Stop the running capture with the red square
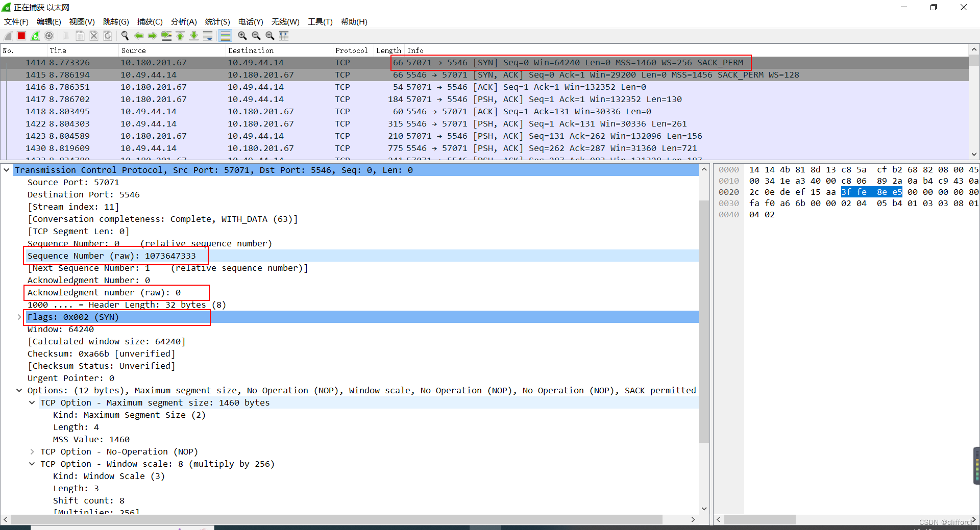The image size is (980, 530). 21,36
